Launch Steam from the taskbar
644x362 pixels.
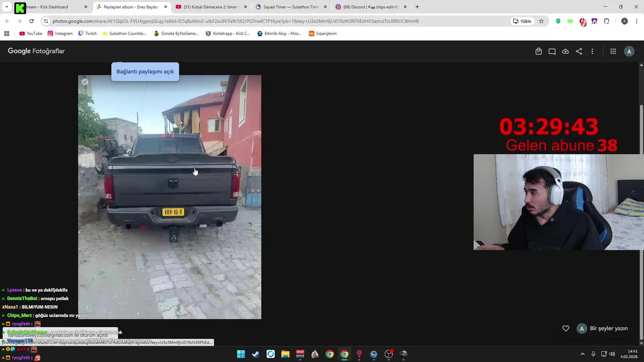[x=256, y=354]
